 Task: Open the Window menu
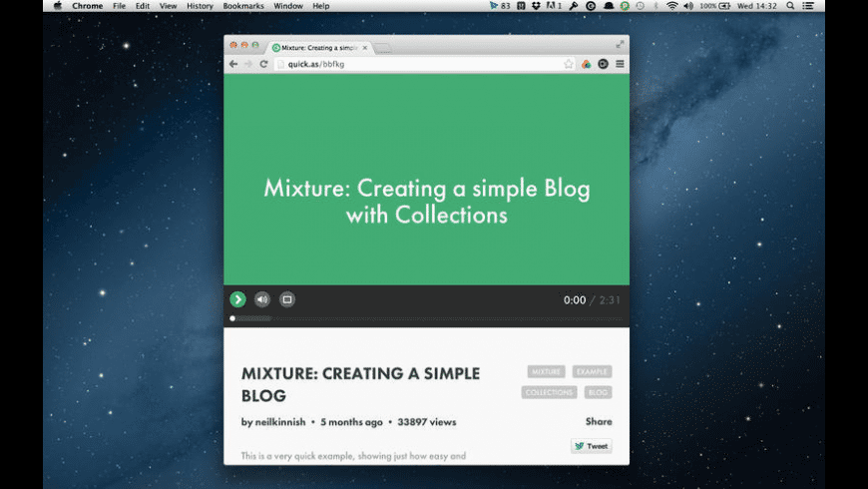[288, 6]
